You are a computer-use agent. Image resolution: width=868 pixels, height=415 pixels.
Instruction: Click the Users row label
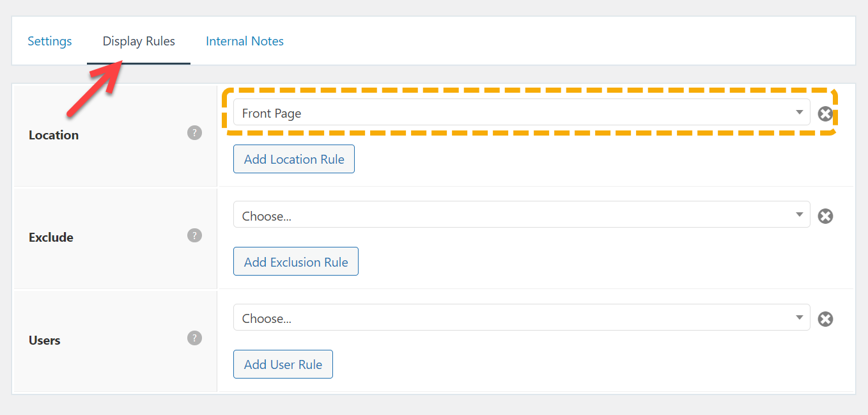[45, 340]
